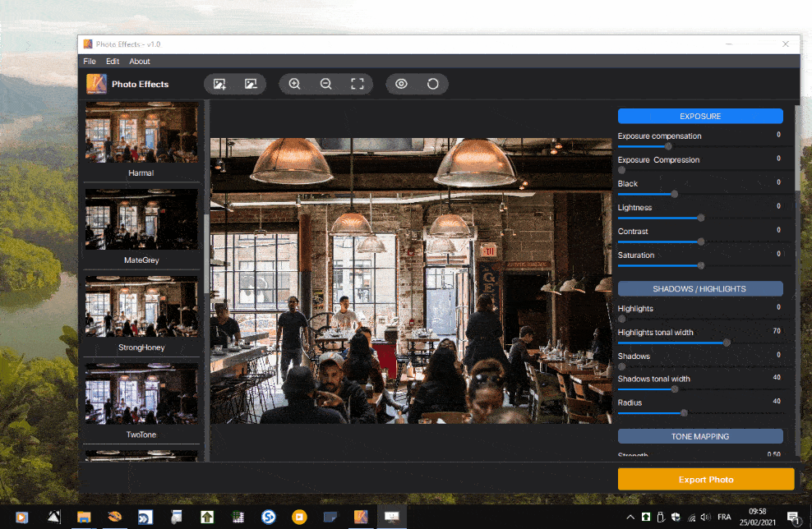Open the notification center icon
812x529 pixels.
pos(793,517)
